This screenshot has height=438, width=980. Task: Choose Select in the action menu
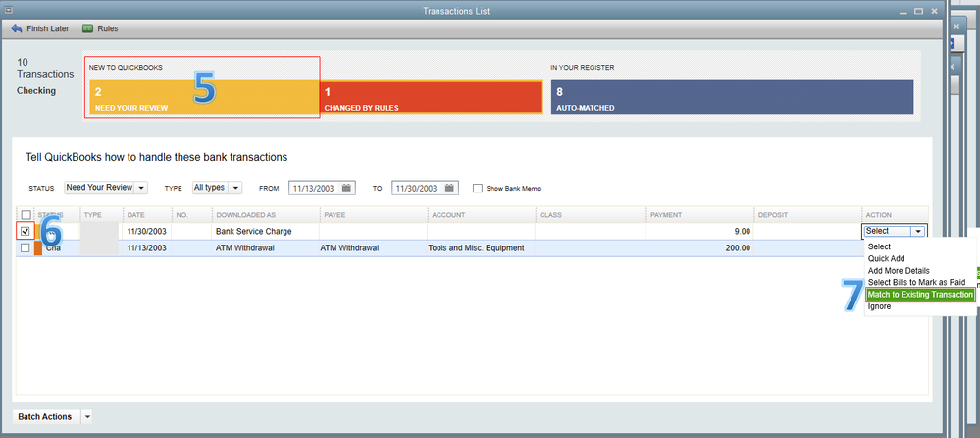click(x=879, y=246)
